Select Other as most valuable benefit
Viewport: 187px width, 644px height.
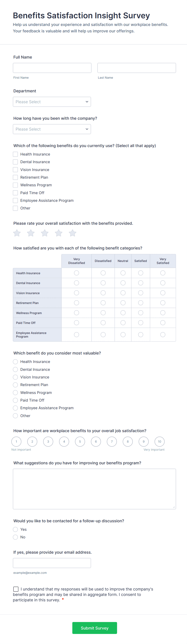15,415
